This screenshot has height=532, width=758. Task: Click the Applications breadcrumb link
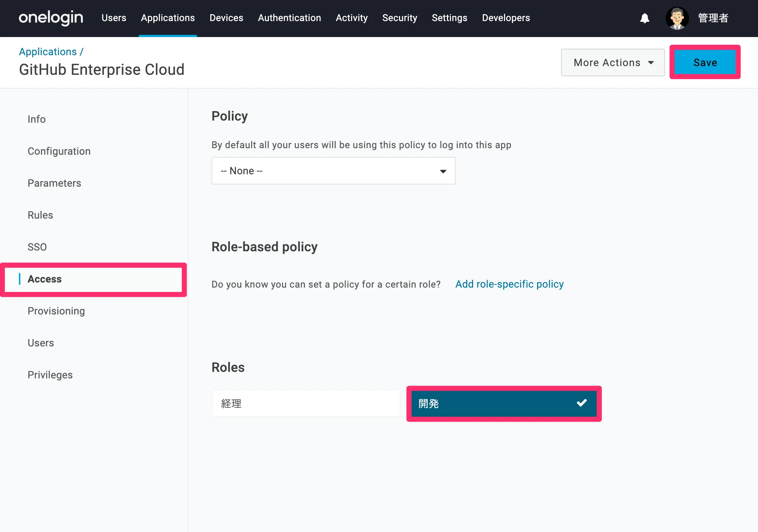click(x=48, y=52)
